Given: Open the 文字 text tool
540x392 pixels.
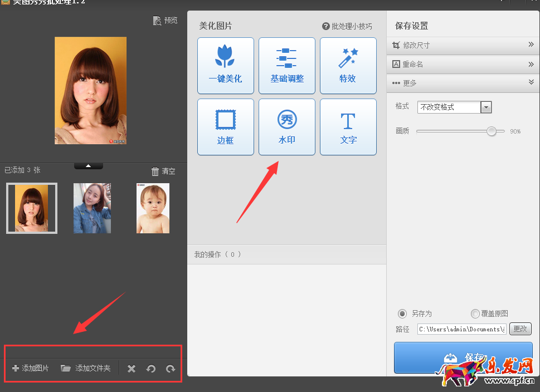Looking at the screenshot, I should (x=348, y=126).
